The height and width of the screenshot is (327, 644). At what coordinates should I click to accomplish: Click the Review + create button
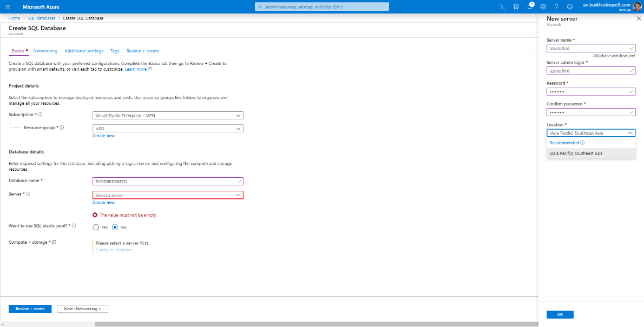click(30, 309)
